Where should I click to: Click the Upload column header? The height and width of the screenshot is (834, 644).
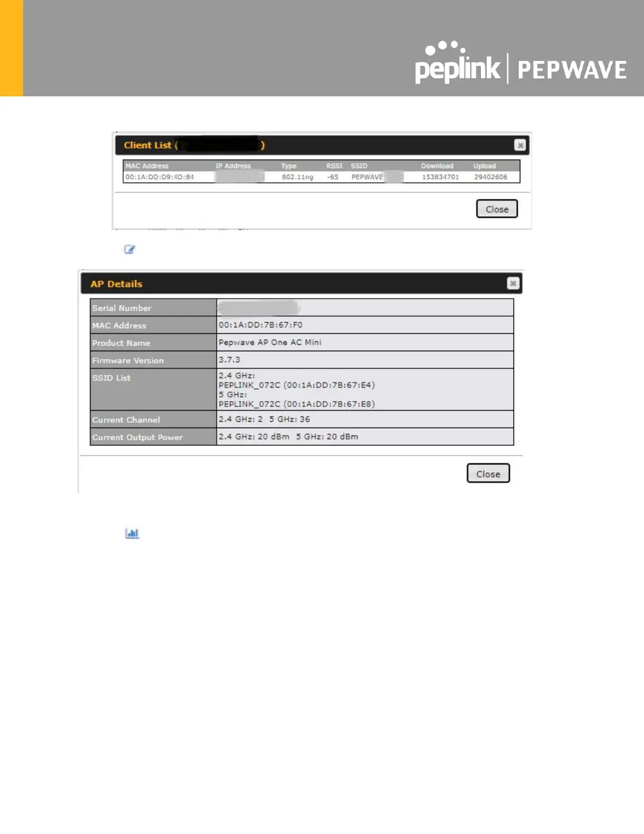click(x=485, y=166)
